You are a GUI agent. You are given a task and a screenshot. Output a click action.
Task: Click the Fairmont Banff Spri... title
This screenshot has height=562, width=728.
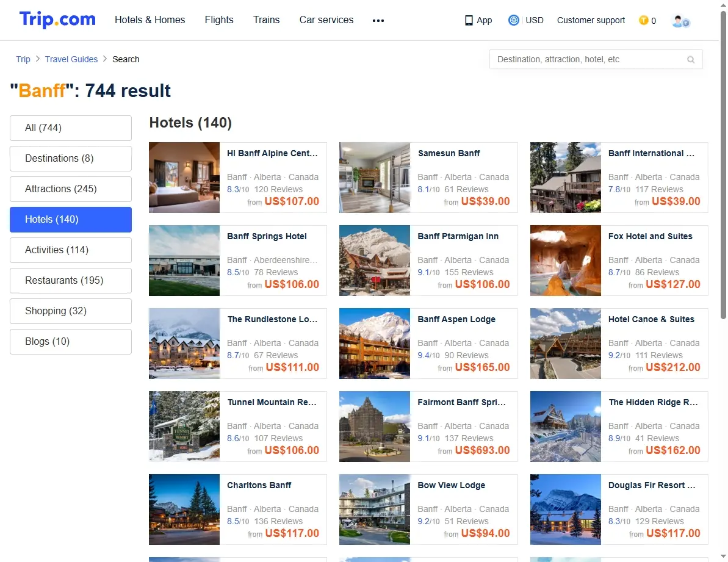[x=462, y=402]
